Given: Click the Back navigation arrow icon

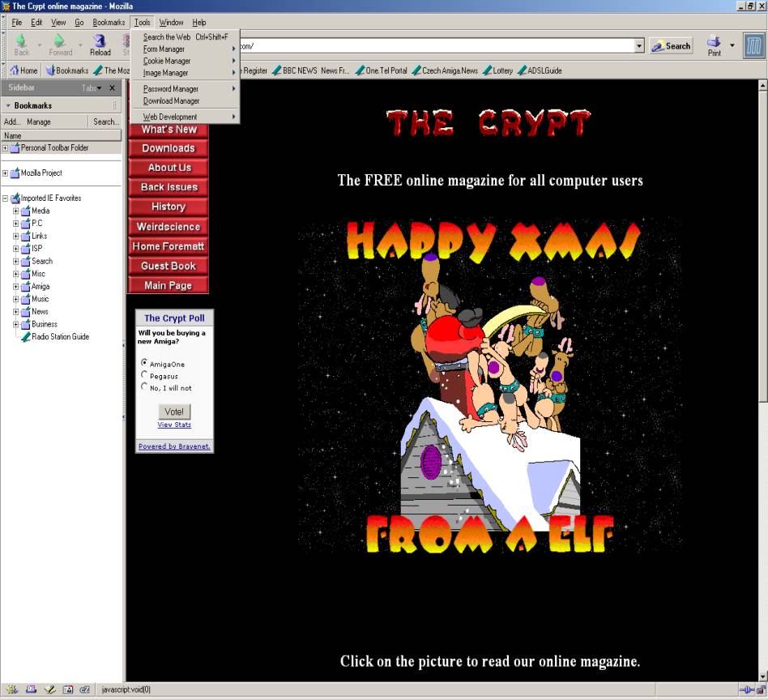Looking at the screenshot, I should 21,45.
